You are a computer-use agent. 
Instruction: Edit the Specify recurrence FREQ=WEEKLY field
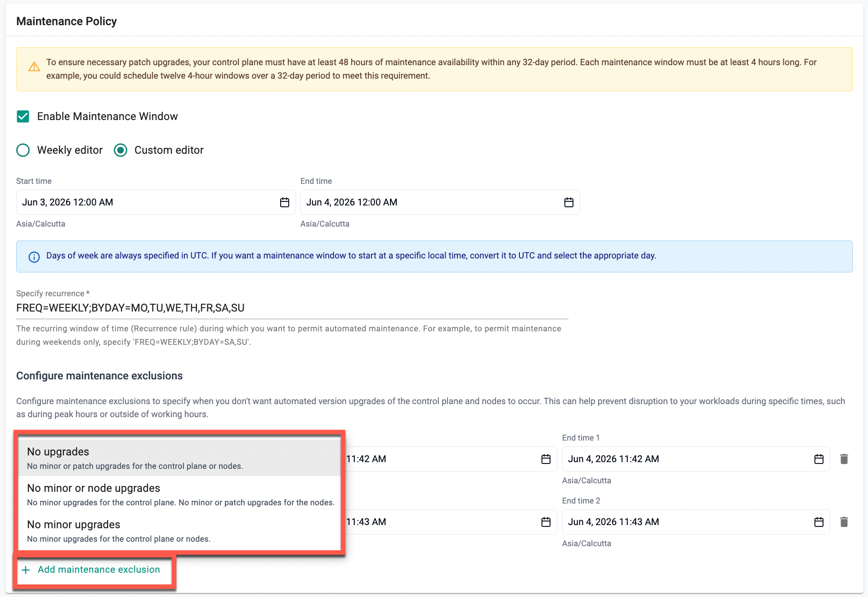tap(292, 308)
